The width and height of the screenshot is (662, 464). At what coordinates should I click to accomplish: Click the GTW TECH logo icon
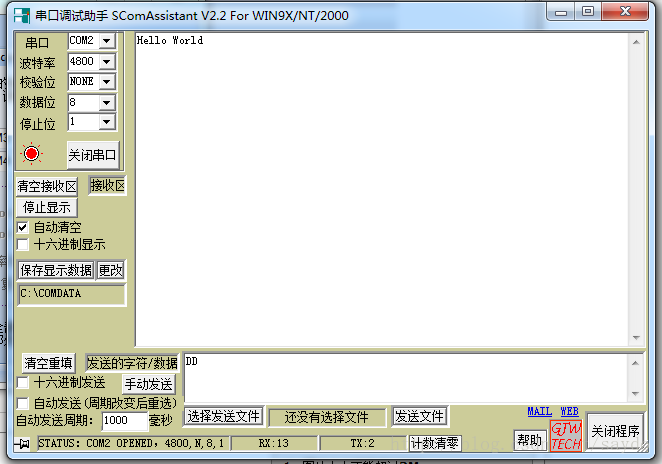pos(566,436)
